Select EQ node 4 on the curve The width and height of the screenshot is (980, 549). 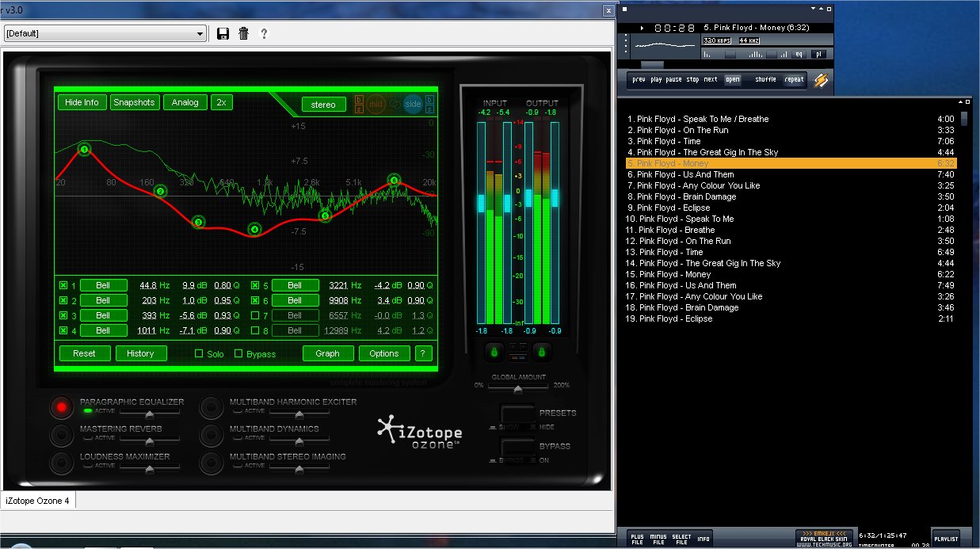[254, 230]
